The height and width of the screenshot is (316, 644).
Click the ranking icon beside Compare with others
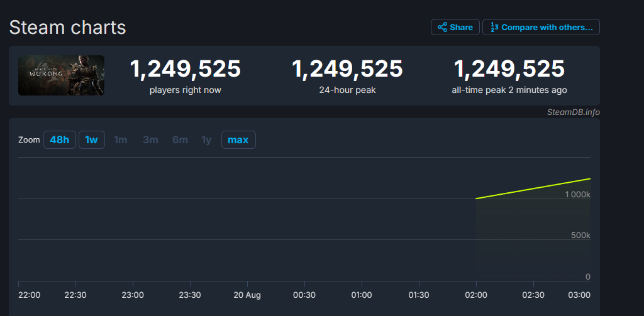click(x=494, y=28)
